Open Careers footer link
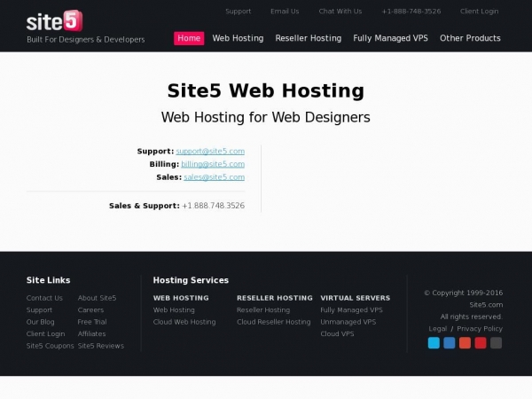532x399 pixels. pos(90,310)
